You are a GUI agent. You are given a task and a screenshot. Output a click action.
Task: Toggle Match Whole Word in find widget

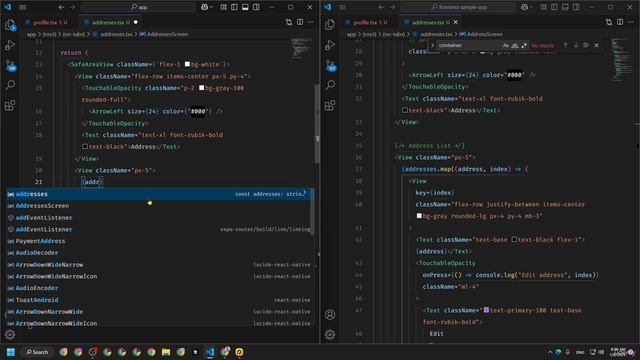pos(515,45)
